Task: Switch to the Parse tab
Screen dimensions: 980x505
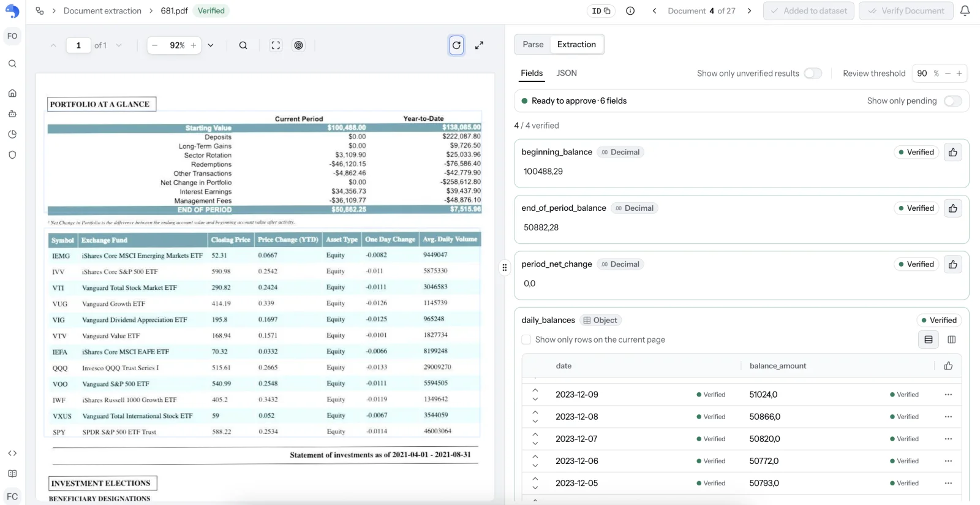Action: [533, 45]
